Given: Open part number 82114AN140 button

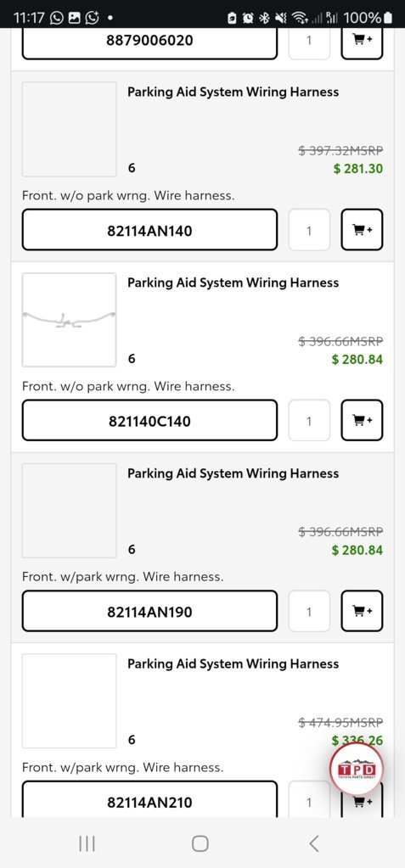Looking at the screenshot, I should [149, 230].
